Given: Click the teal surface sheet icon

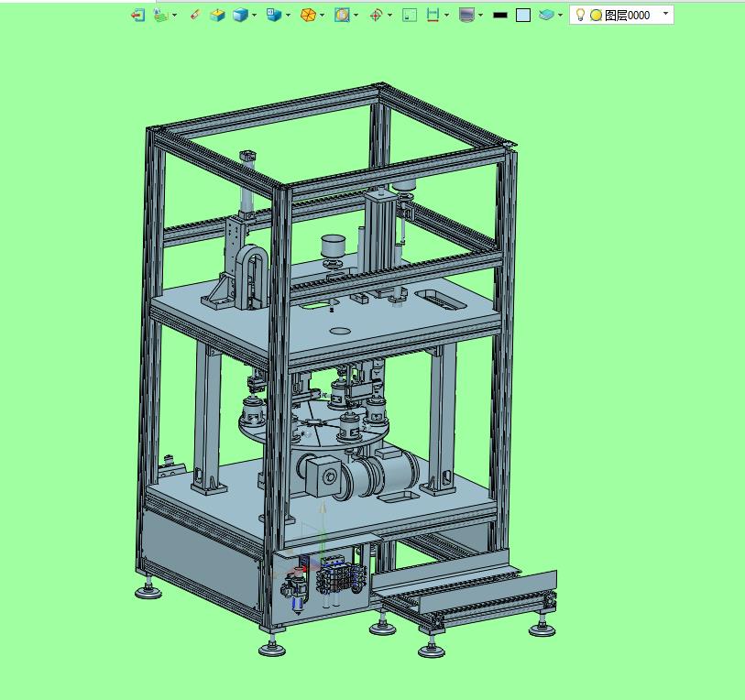Looking at the screenshot, I should click(546, 16).
